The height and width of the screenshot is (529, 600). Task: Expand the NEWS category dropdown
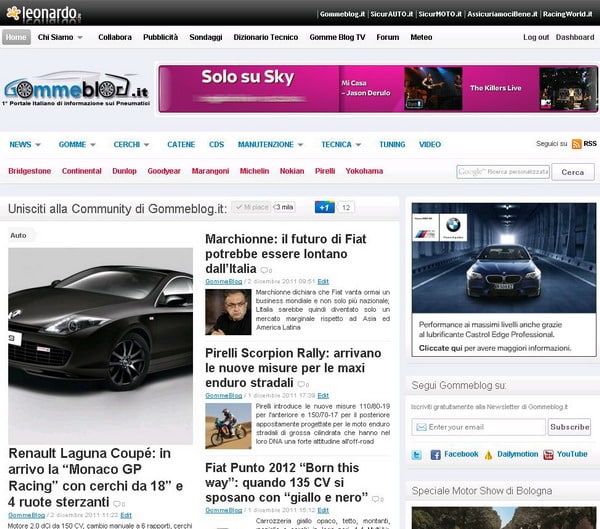tap(24, 144)
